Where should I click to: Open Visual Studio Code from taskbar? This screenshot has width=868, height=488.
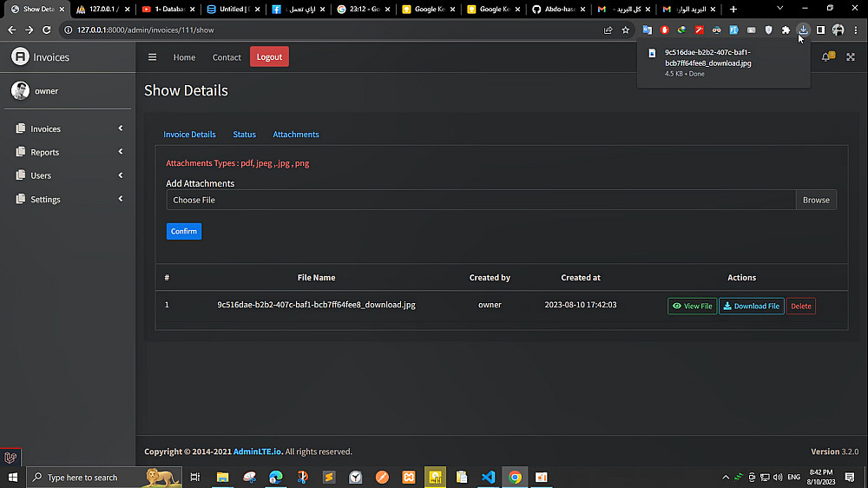[488, 477]
